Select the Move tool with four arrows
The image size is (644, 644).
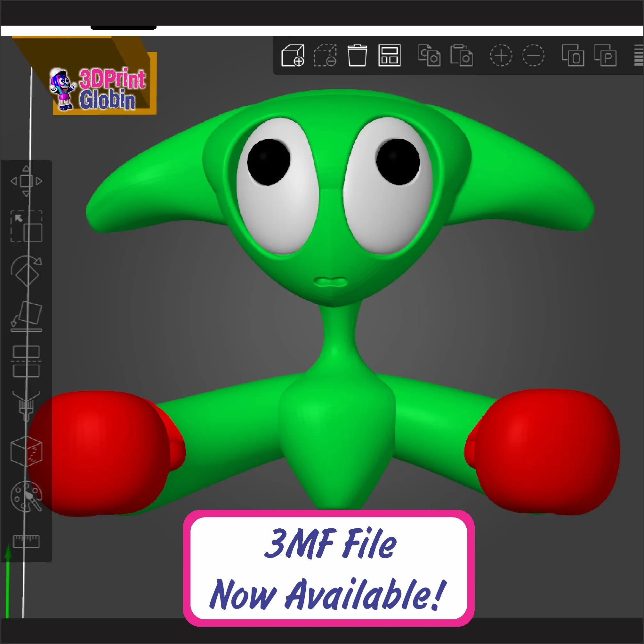[26, 181]
